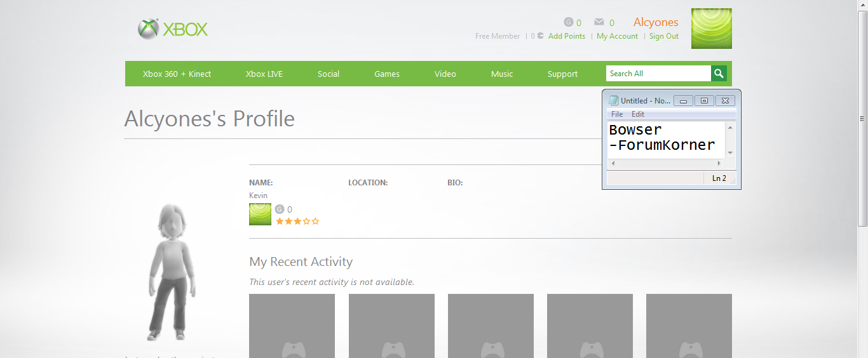Screen dimensions: 868x358
Task: Open the Xbox LIVE menu
Action: 264,74
